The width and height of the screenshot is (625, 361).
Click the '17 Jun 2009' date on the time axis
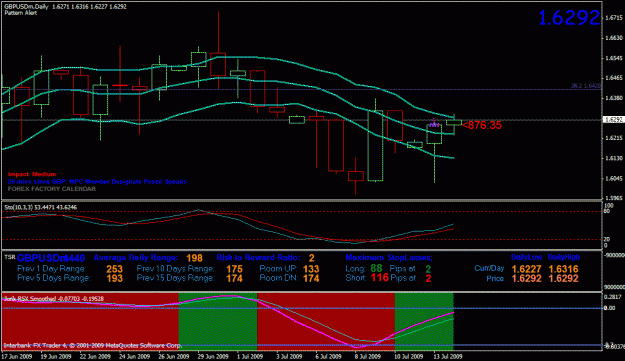17,356
